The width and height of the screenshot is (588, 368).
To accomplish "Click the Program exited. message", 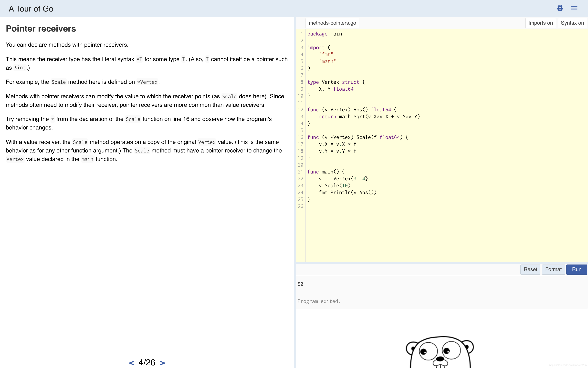I will click(319, 301).
